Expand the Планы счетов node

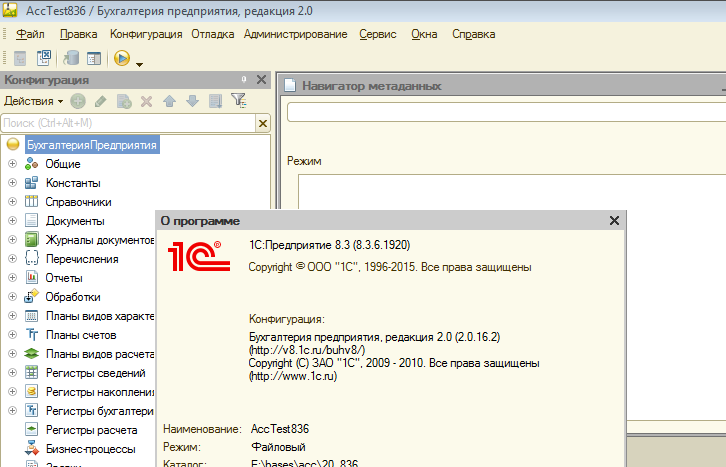point(13,335)
